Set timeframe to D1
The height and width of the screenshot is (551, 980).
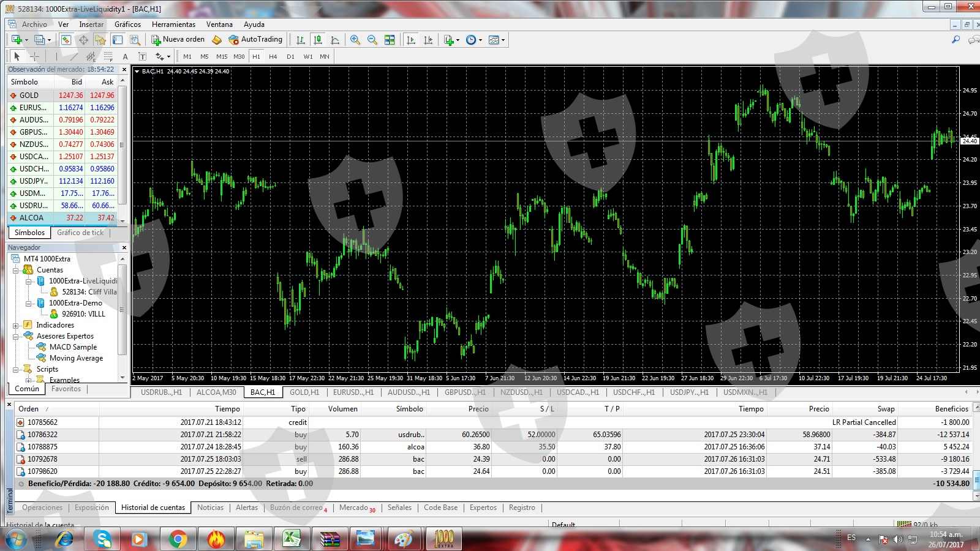(290, 56)
